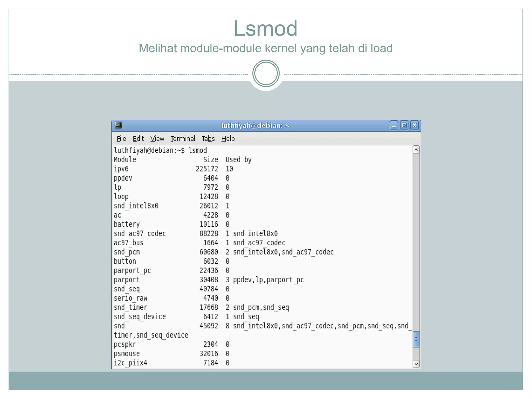Screen dimensions: 532x399
Task: Select the size value 40784
Action: click(209, 289)
